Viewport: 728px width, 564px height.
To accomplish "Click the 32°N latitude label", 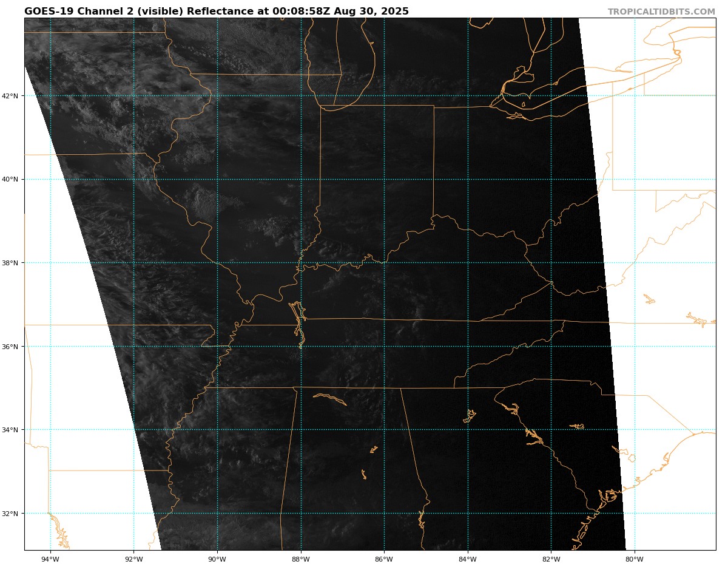I will click(x=11, y=514).
